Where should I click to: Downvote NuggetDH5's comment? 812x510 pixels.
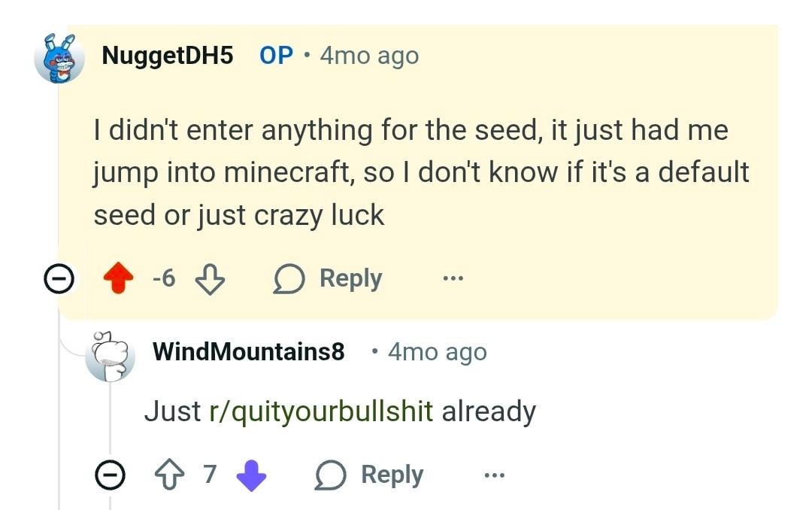coord(210,279)
